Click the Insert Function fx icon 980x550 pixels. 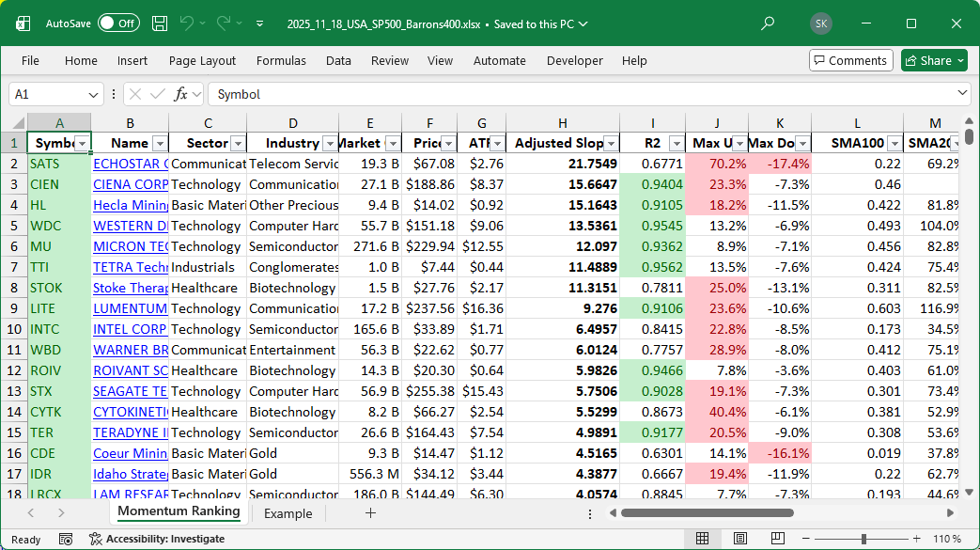click(181, 94)
